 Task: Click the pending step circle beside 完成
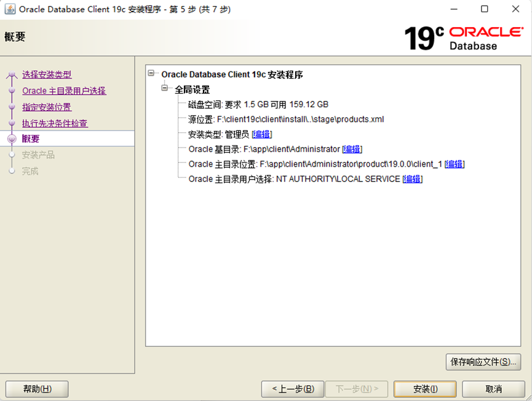click(12, 170)
